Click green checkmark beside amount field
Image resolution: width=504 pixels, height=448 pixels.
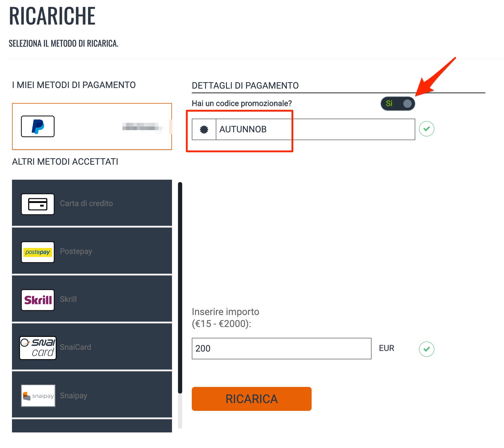(x=427, y=349)
